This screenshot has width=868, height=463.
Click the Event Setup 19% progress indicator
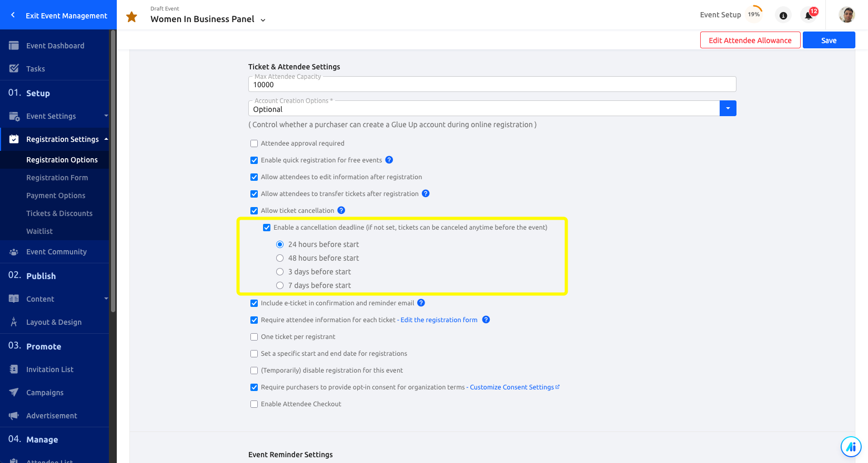click(x=754, y=15)
